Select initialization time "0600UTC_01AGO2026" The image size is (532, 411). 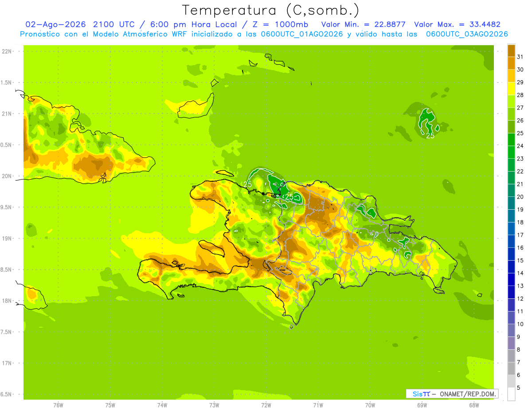tap(301, 34)
